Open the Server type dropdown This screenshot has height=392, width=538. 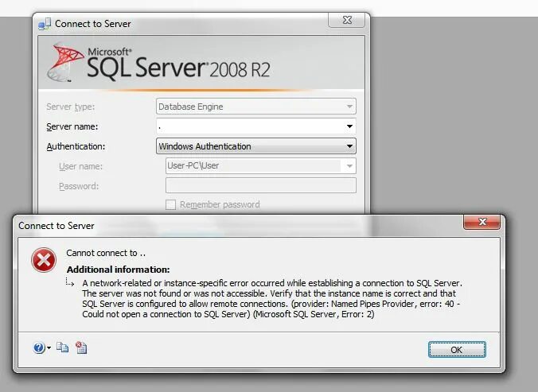coord(349,107)
